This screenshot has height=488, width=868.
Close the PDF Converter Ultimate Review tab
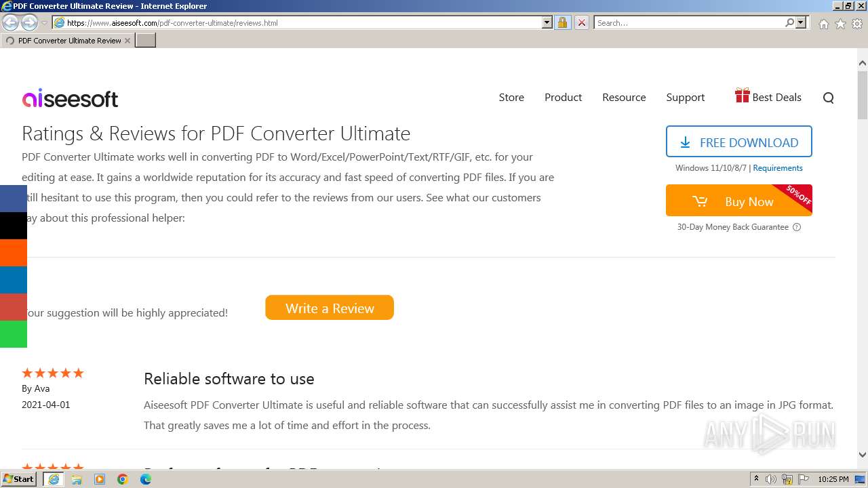(x=127, y=41)
